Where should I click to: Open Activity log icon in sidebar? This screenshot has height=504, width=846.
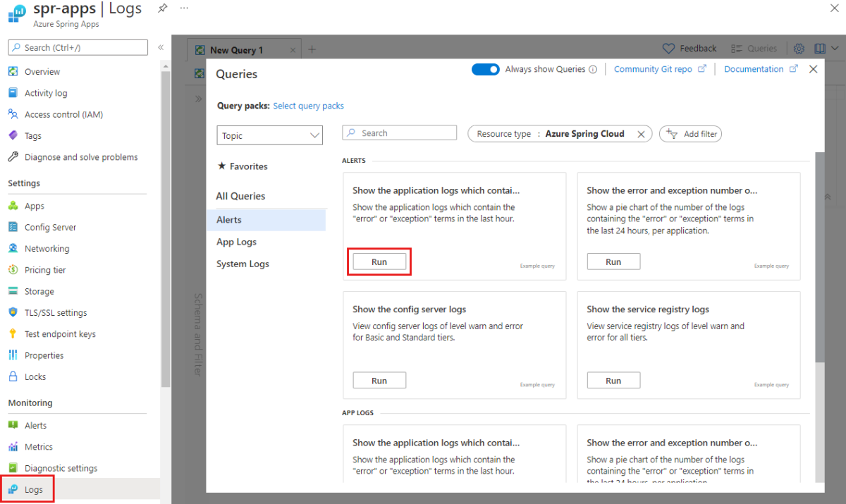[x=13, y=92]
